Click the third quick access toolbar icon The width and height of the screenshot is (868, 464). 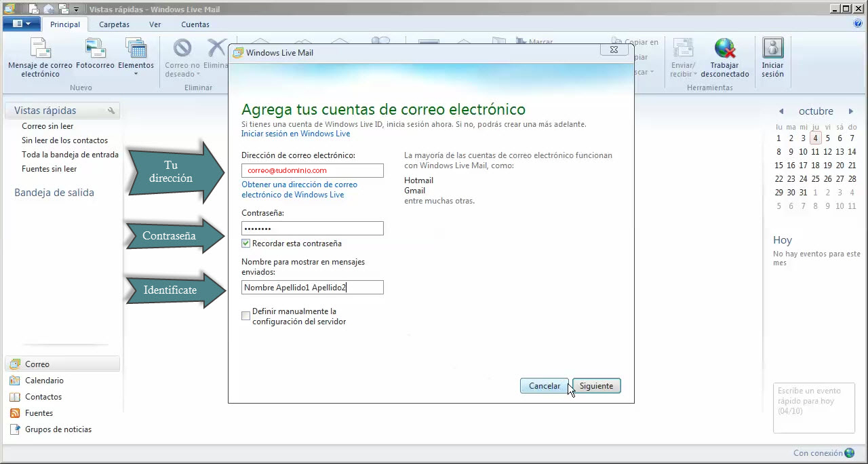click(x=62, y=9)
